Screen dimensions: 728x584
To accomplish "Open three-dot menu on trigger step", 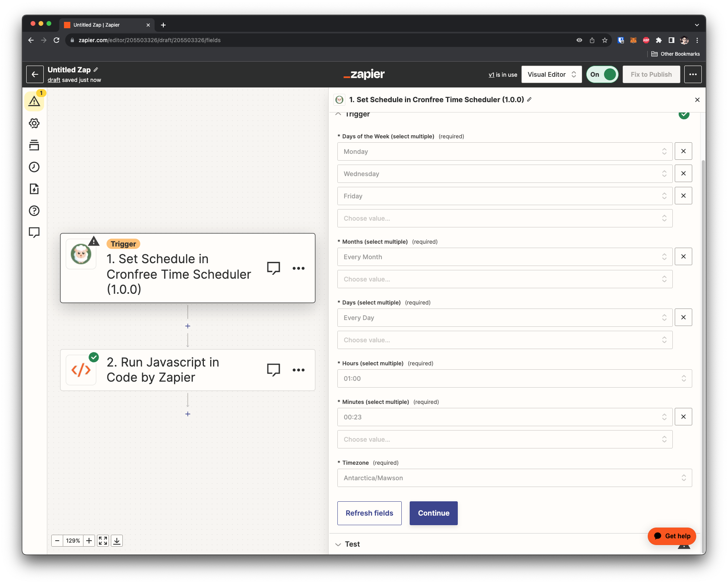I will pyautogui.click(x=298, y=268).
